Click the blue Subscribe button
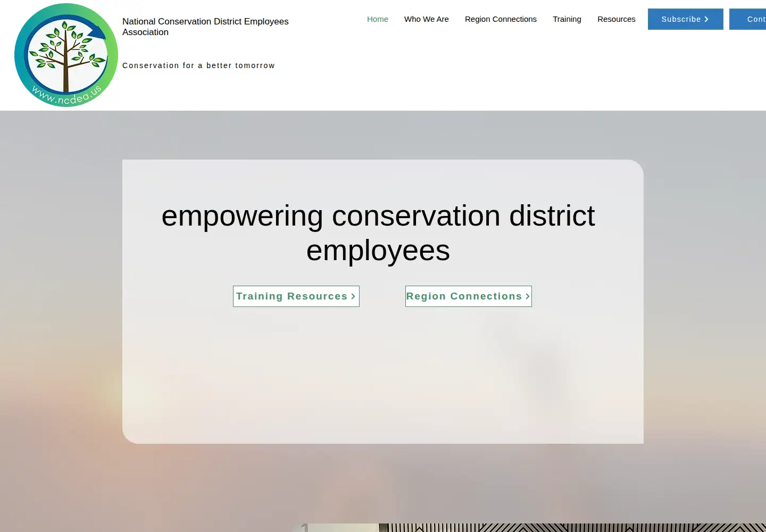The width and height of the screenshot is (766, 532). (686, 19)
